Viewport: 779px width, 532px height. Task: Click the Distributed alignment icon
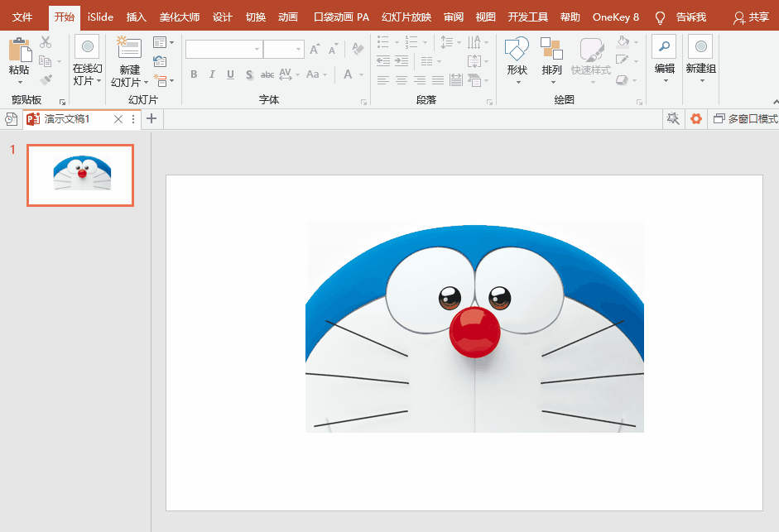pos(455,79)
